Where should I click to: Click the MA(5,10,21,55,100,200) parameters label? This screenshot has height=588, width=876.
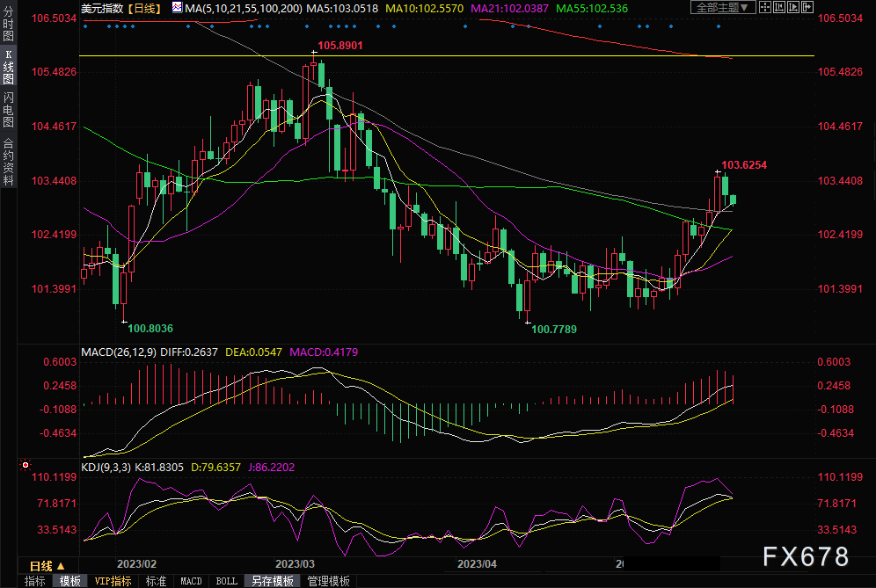(244, 9)
